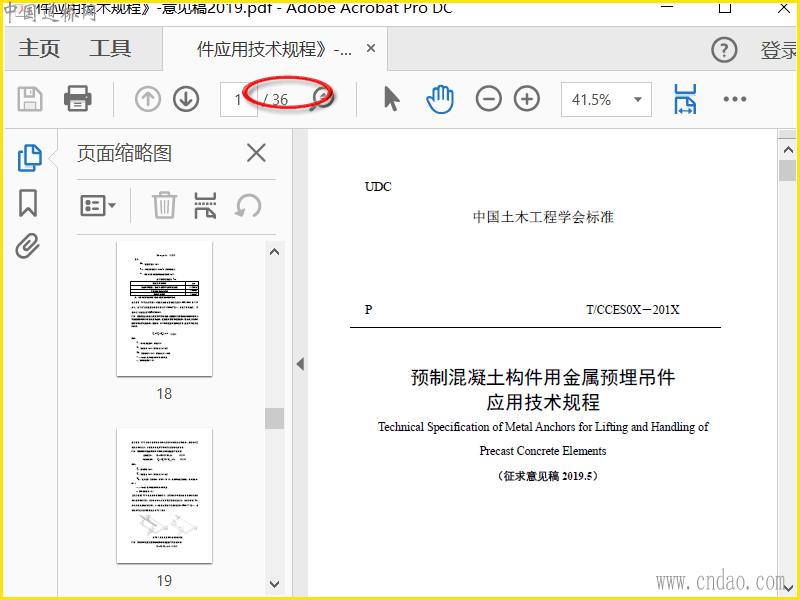
Task: Zoom out with minus button
Action: [488, 99]
